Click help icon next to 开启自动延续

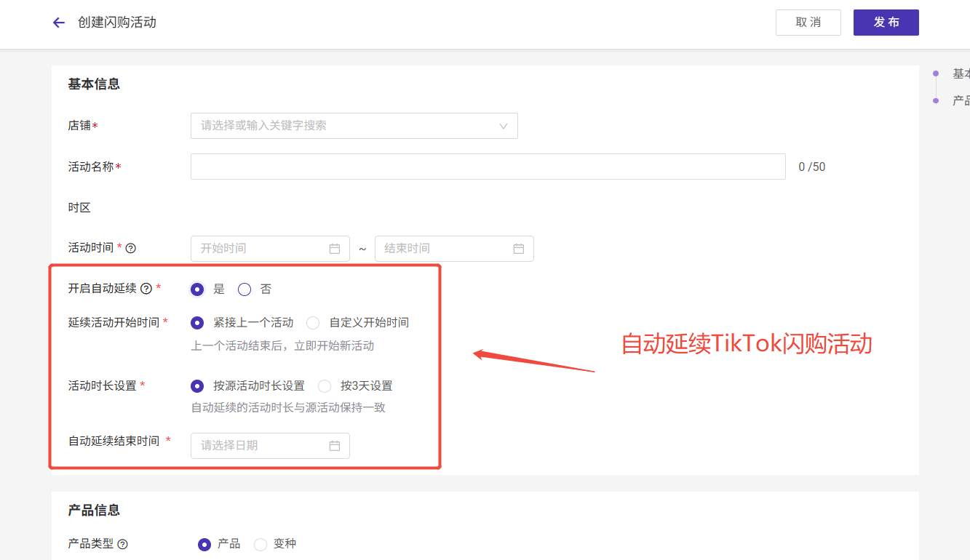click(x=146, y=289)
